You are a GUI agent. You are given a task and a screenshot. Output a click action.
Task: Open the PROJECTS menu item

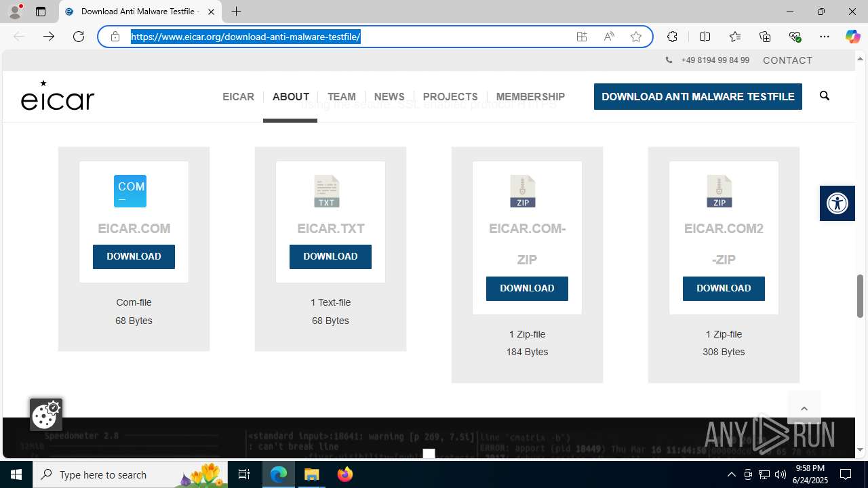450,96
